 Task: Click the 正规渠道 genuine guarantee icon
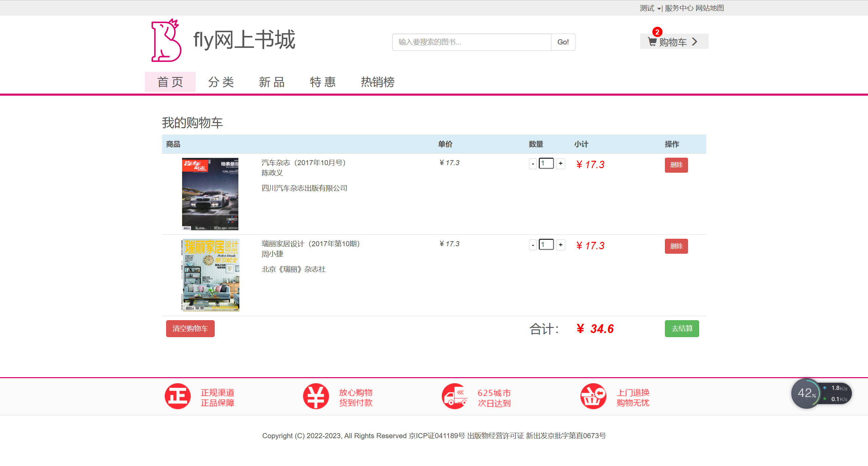(178, 396)
